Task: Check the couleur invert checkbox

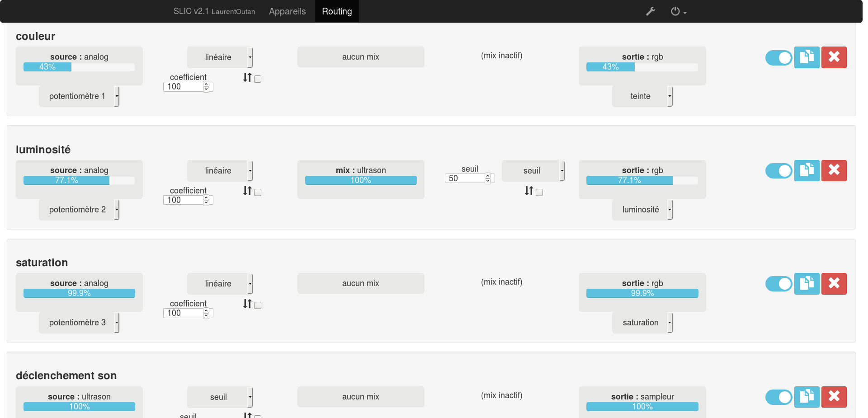Action: click(258, 79)
